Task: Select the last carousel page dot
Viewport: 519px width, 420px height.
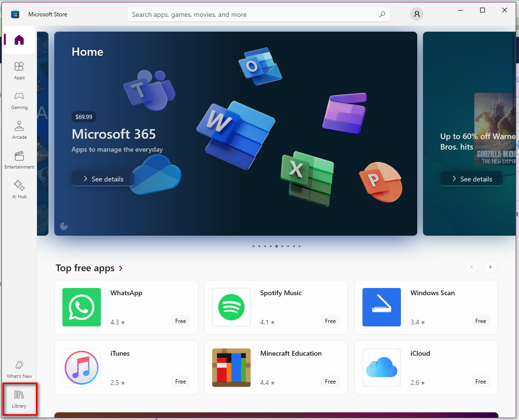Action: (x=300, y=246)
